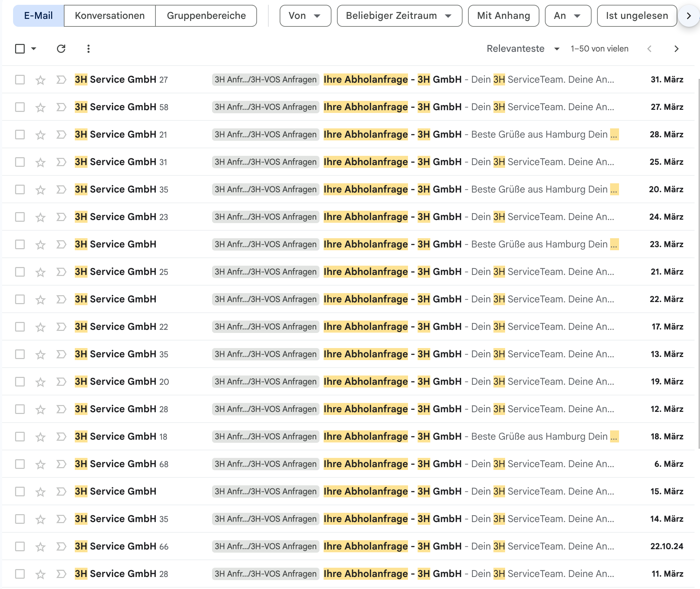This screenshot has width=700, height=589.
Task: Apply the Ist ungelesen filter
Action: click(x=637, y=16)
